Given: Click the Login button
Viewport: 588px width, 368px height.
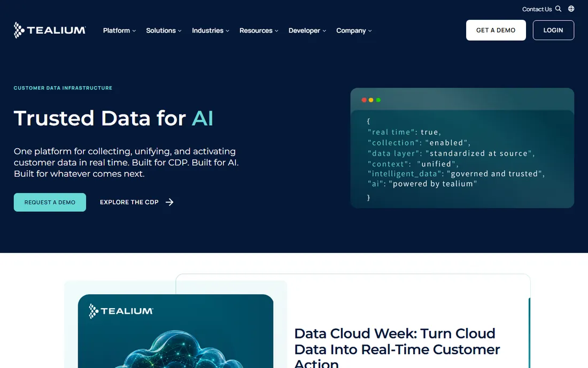Looking at the screenshot, I should 553,30.
